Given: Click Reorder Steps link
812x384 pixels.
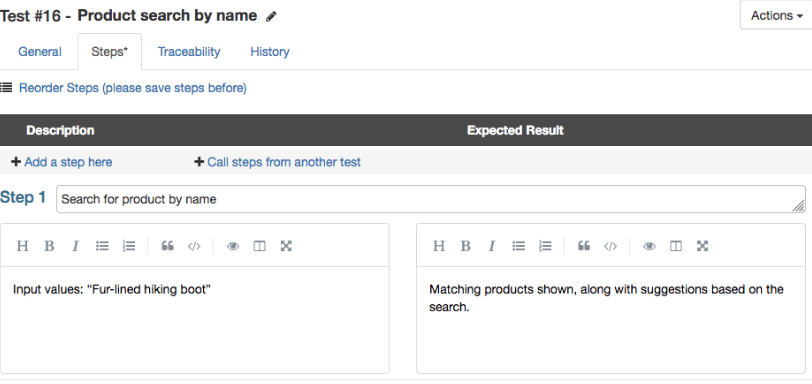Looking at the screenshot, I should [x=133, y=88].
